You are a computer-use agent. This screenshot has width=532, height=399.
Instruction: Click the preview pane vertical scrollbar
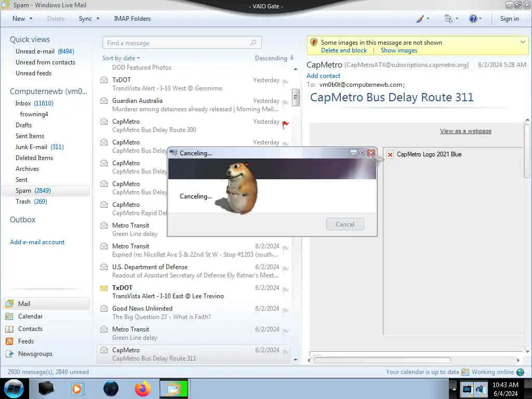pos(527,151)
